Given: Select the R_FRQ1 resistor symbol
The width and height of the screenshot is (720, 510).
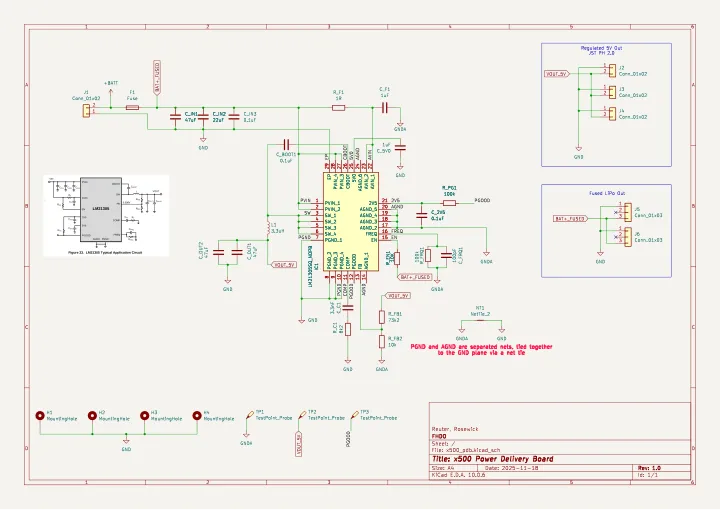Looking at the screenshot, I should 428,255.
